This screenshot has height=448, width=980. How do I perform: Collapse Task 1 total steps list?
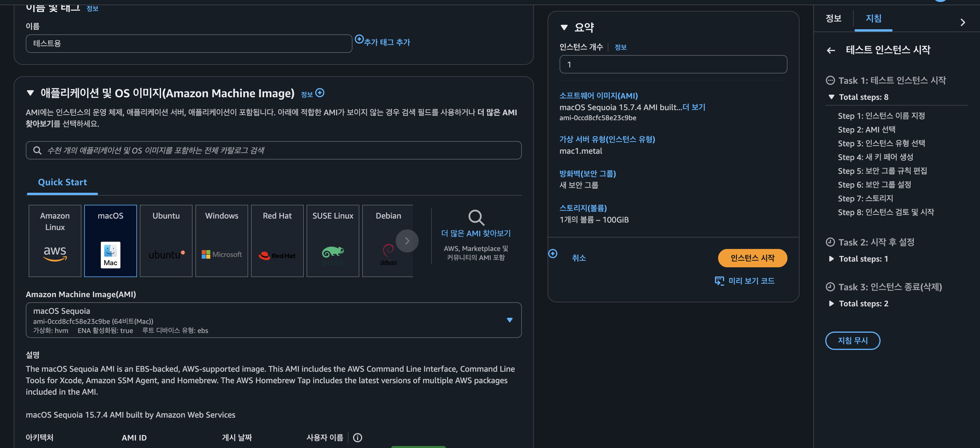pyautogui.click(x=831, y=97)
